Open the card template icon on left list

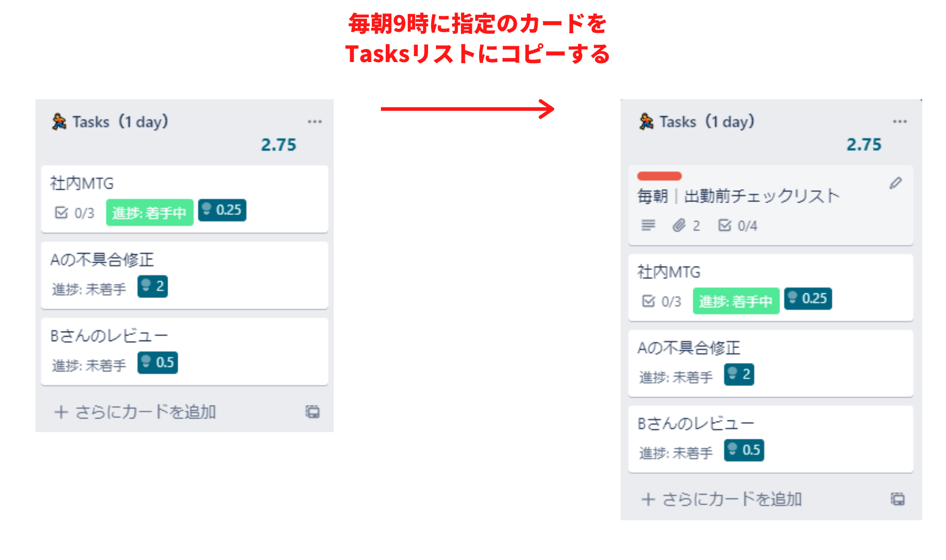tap(312, 412)
